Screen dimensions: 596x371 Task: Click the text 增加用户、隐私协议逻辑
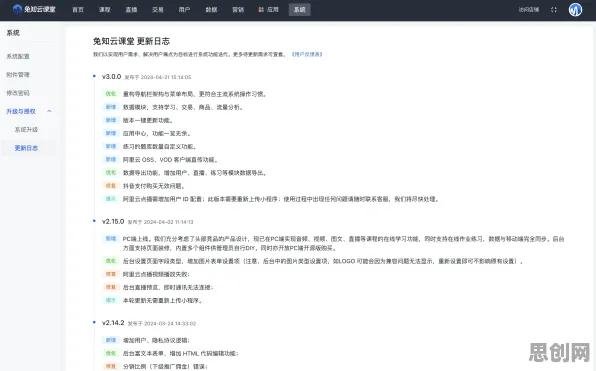point(156,340)
